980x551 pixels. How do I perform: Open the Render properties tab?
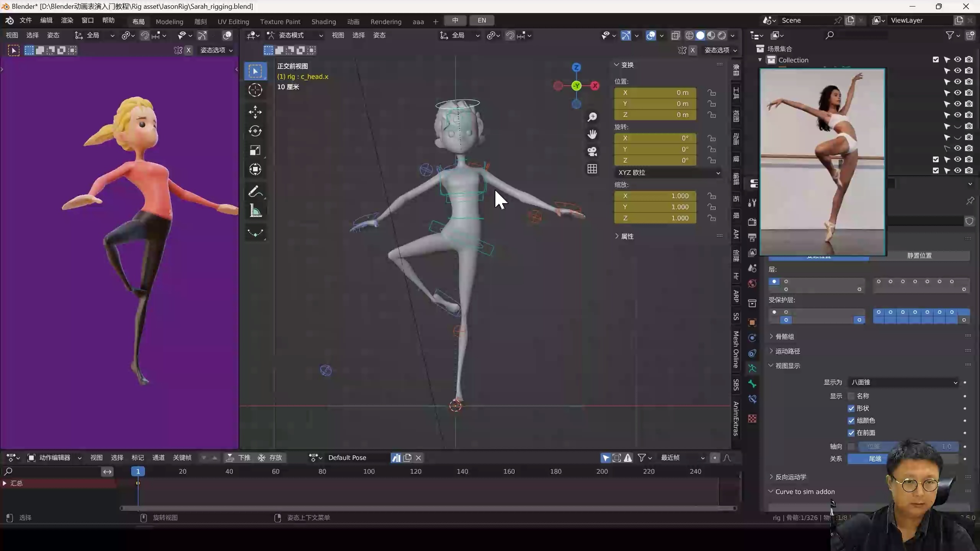click(751, 221)
